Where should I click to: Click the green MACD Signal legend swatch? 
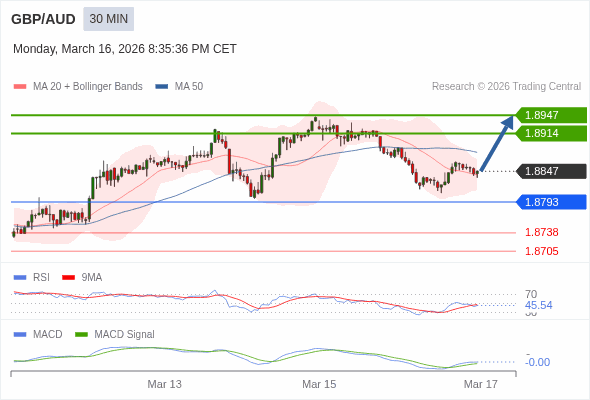[x=81, y=335]
